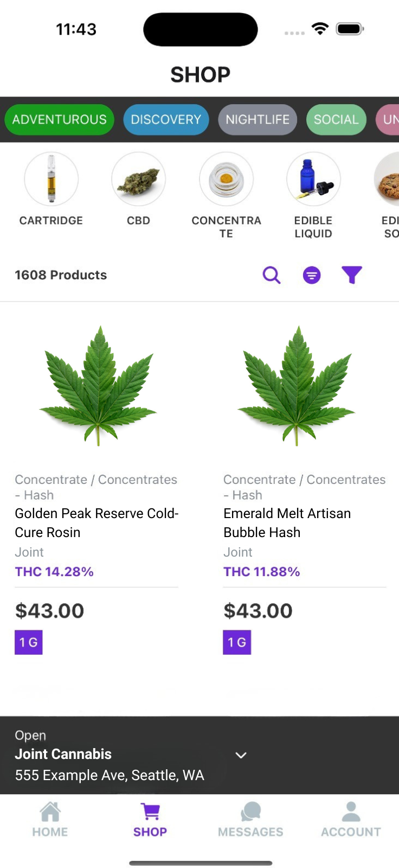Choose the Concentrate category icon
Screen dimensions: 399x868
click(226, 179)
